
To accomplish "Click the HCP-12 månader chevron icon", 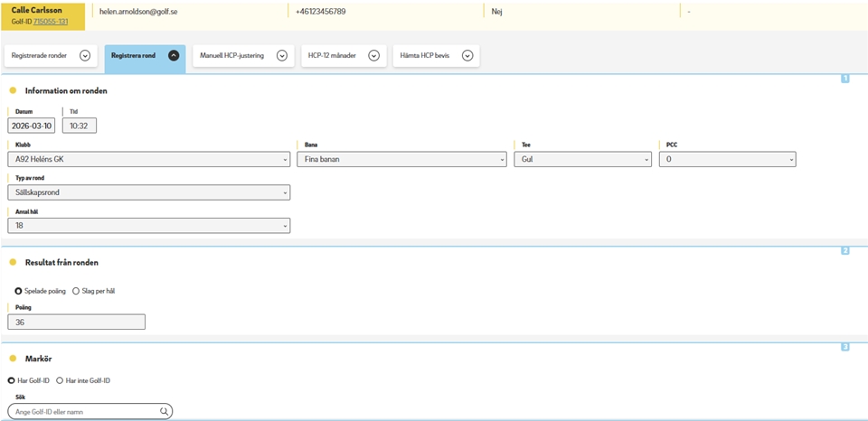I will [373, 55].
